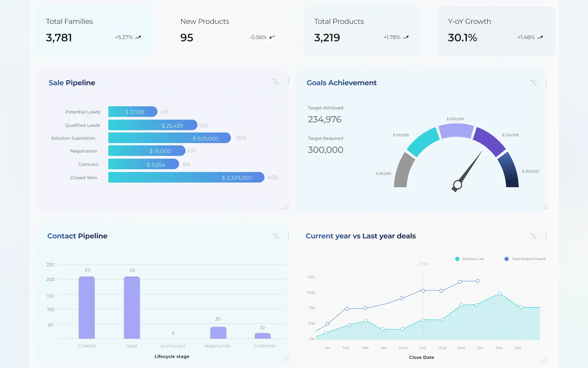
Task: Click the Solution Submition bar
Action: point(169,138)
